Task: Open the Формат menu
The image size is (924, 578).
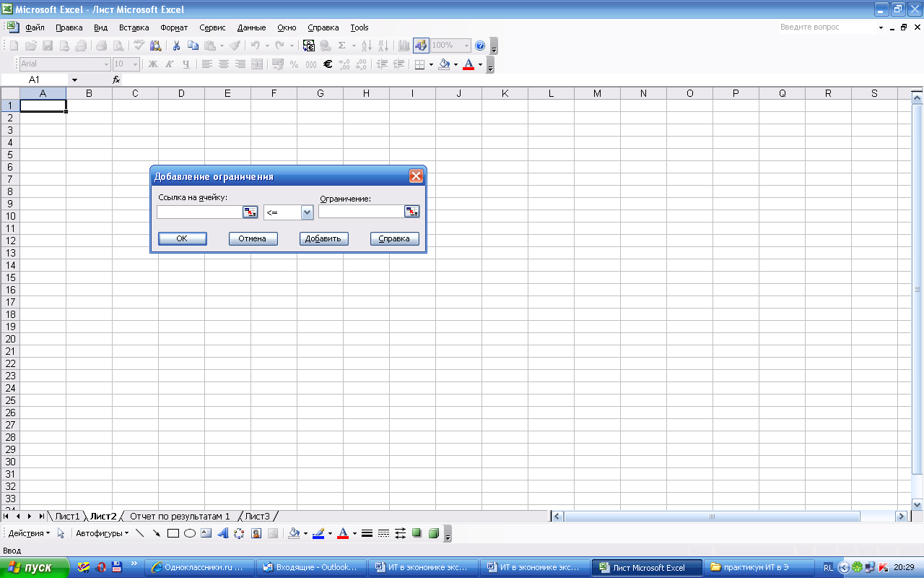Action: (174, 27)
